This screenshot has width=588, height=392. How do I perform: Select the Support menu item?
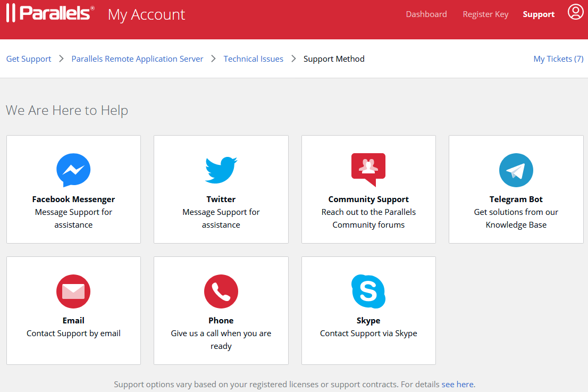539,14
